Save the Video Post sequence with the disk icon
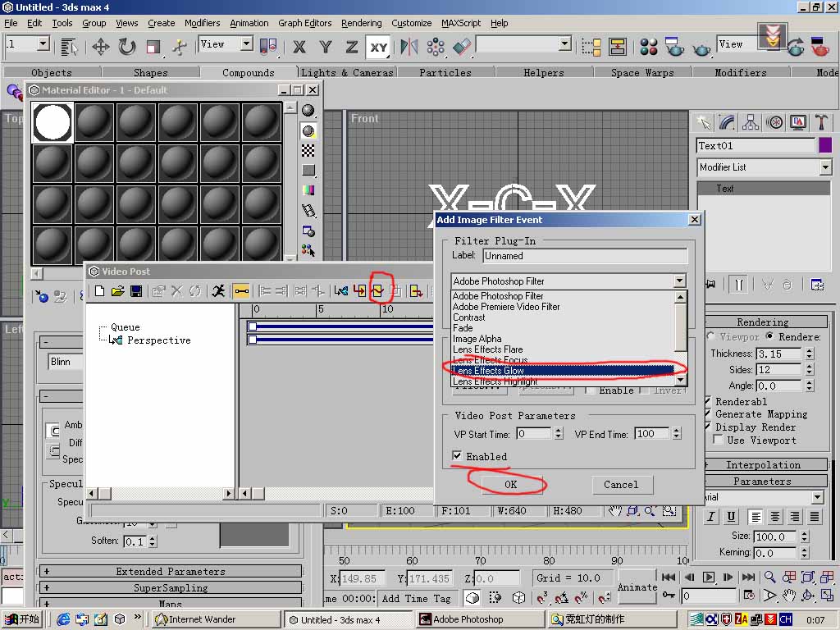Screen dimensions: 840x630 136,291
